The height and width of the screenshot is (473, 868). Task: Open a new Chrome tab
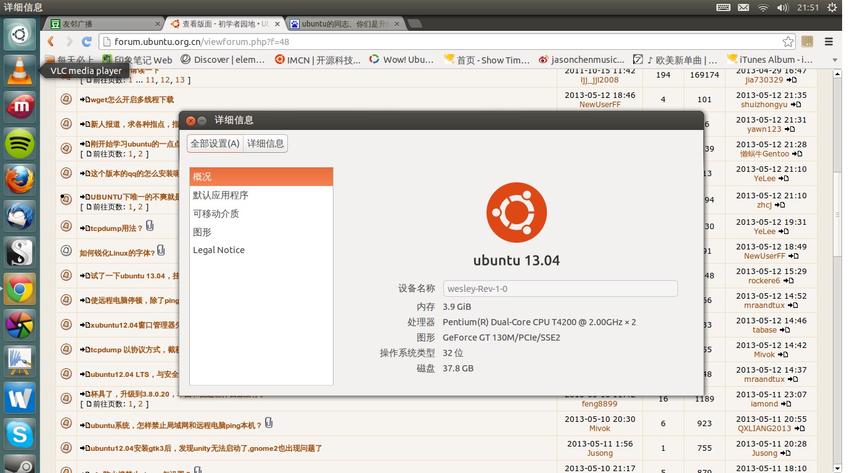pos(416,24)
